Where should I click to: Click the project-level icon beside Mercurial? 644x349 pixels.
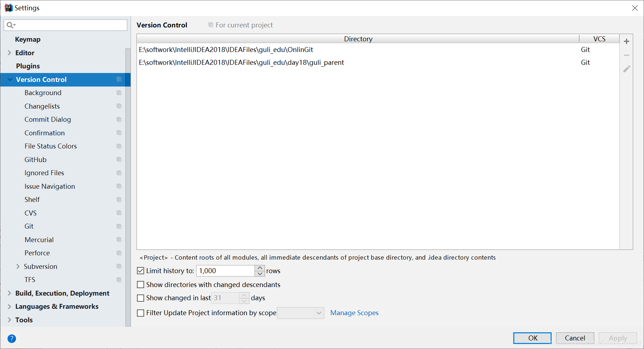coord(119,240)
